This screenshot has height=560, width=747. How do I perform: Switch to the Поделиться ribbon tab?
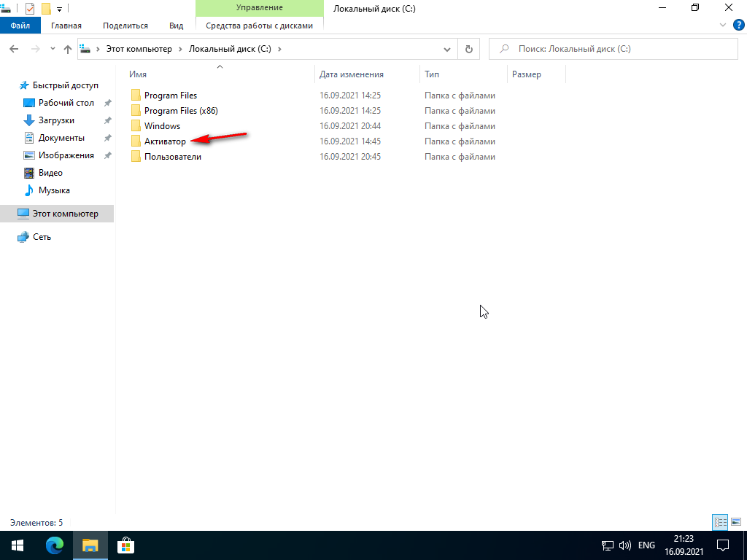125,26
